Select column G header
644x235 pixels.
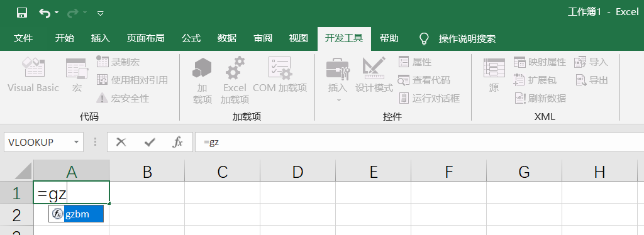(525, 171)
